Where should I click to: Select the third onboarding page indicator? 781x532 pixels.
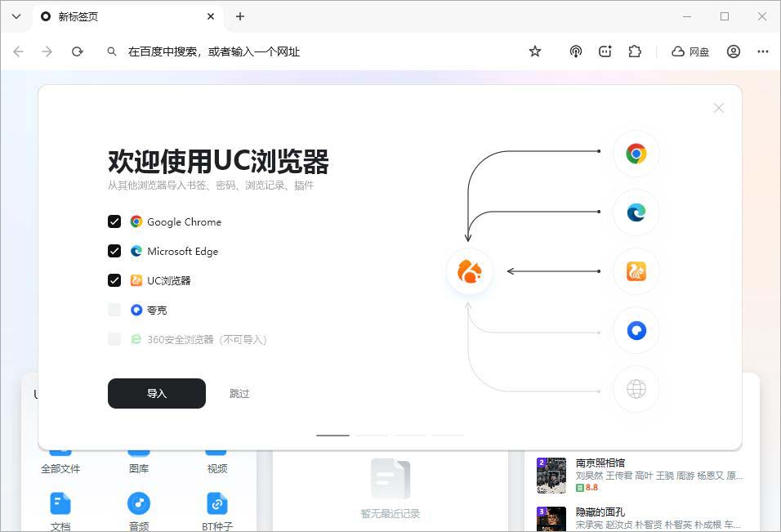[x=410, y=436]
